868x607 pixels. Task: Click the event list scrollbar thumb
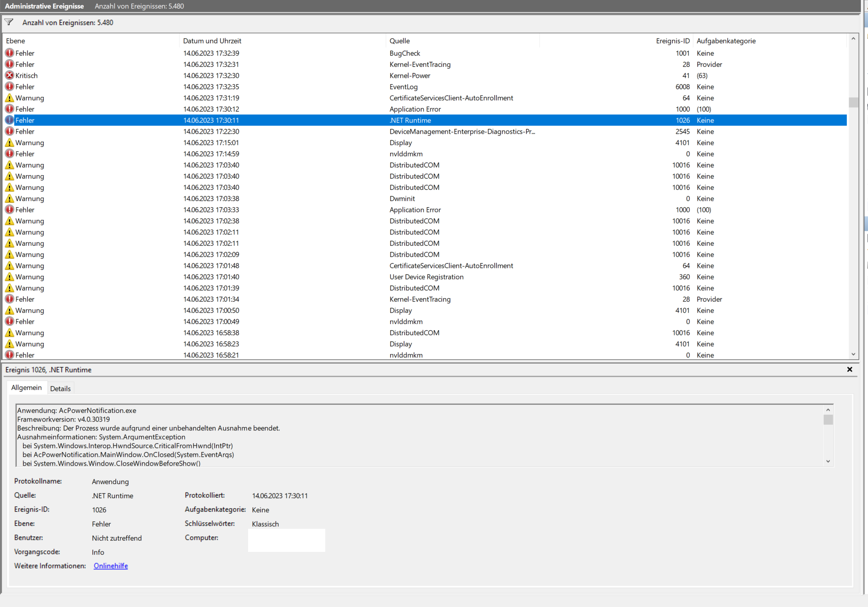click(853, 102)
